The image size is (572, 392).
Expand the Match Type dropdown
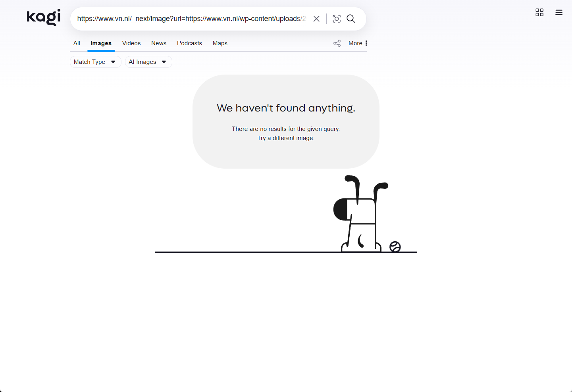(95, 62)
